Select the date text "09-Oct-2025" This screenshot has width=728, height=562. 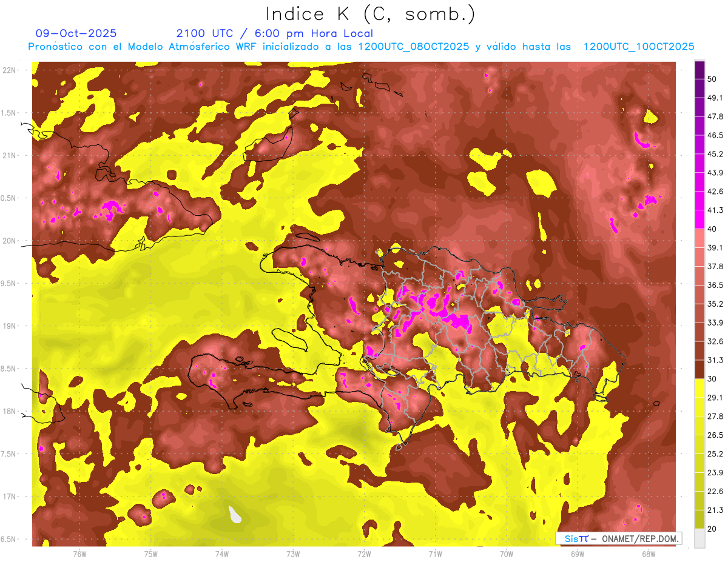76,33
